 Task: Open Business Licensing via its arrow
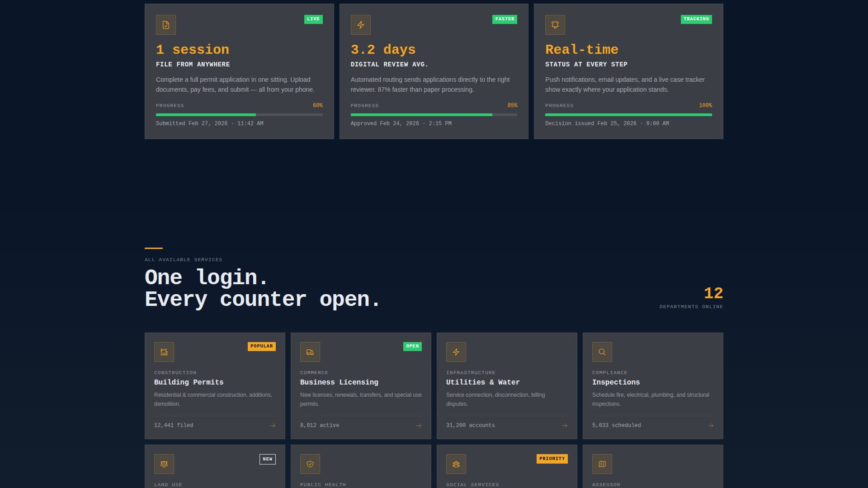pos(419,426)
